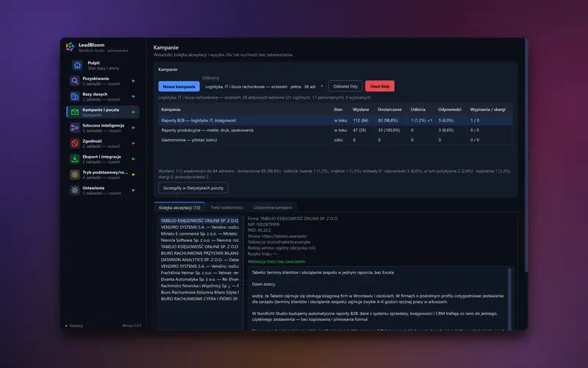Click the Wysłane column header

(x=361, y=110)
